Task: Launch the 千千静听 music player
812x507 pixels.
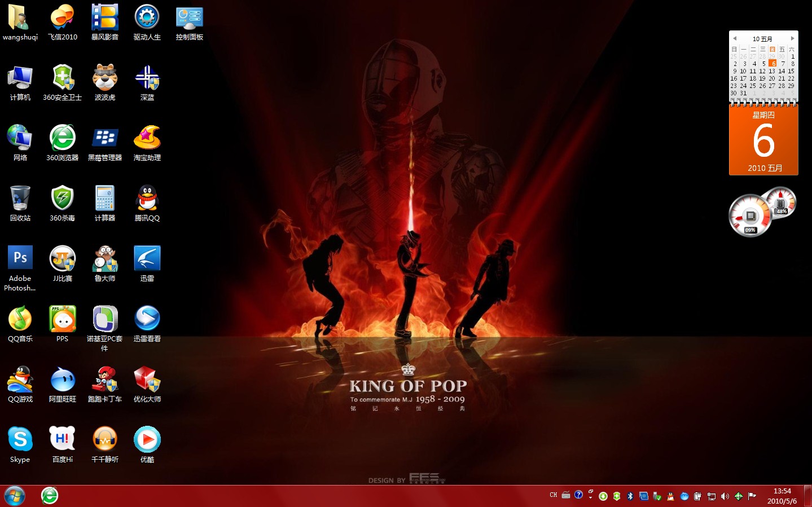Action: pyautogui.click(x=105, y=445)
